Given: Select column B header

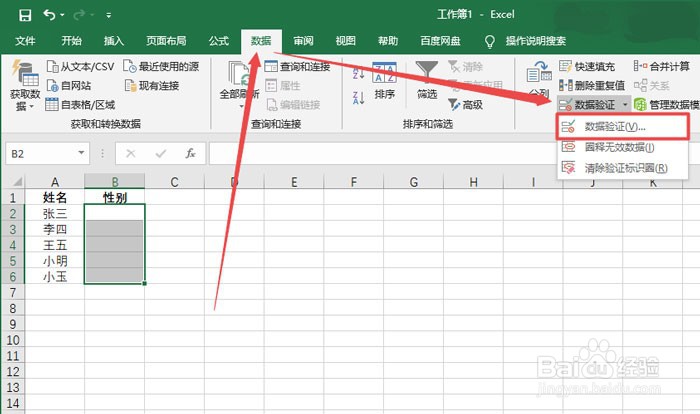Looking at the screenshot, I should (115, 182).
